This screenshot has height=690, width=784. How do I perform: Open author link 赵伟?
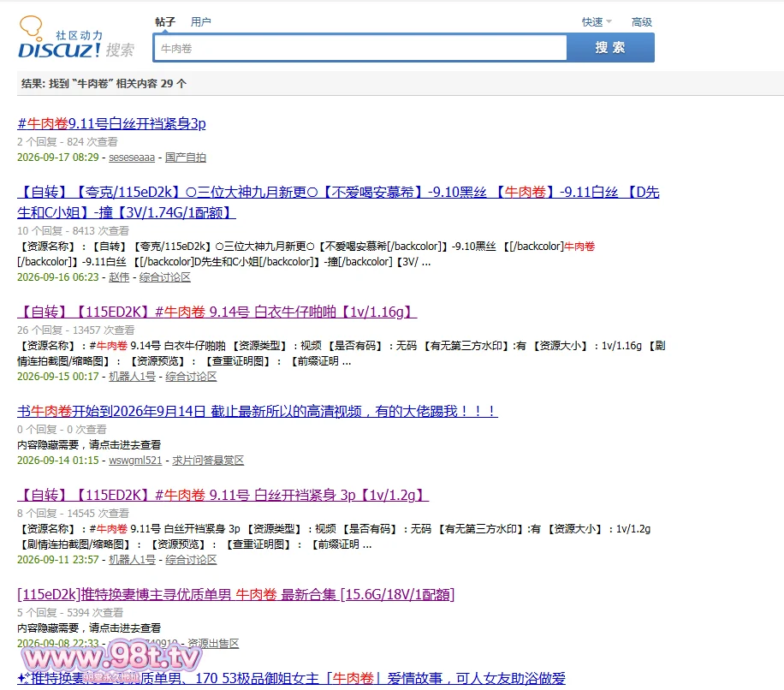click(119, 277)
